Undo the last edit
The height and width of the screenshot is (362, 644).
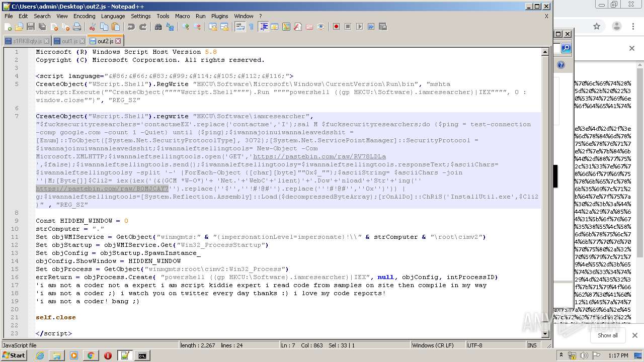click(131, 27)
